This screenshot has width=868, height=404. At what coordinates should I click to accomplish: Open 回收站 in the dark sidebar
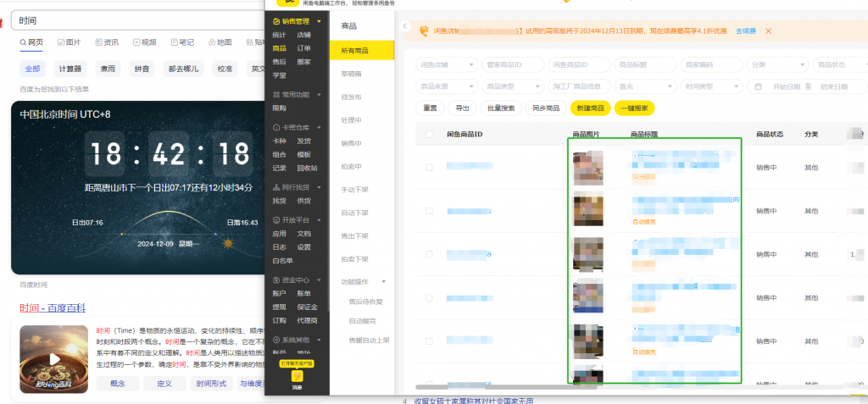click(x=307, y=168)
